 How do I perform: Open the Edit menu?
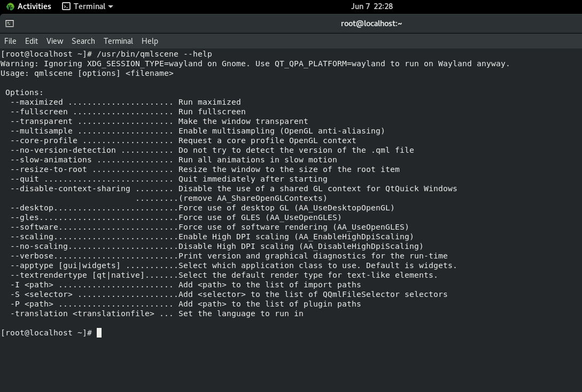32,41
